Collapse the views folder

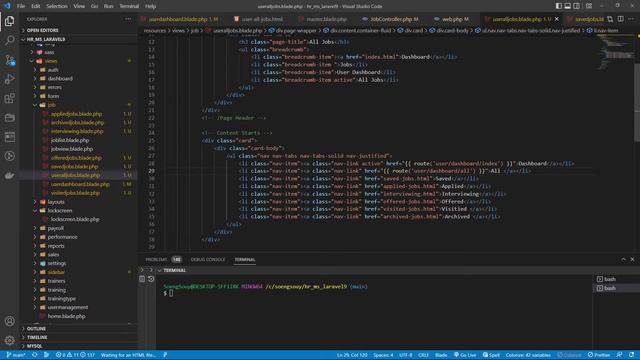(x=51, y=61)
